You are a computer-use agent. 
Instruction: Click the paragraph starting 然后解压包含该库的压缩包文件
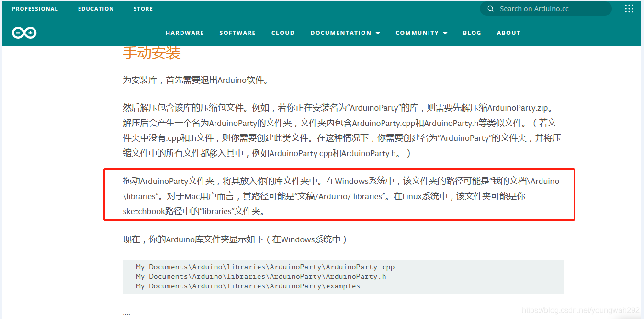[x=342, y=130]
